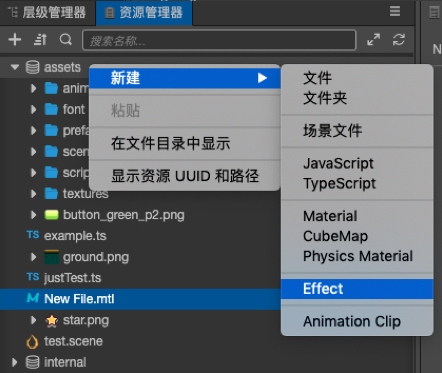442x373 pixels.
Task: Click the textures folder icon
Action: click(51, 194)
